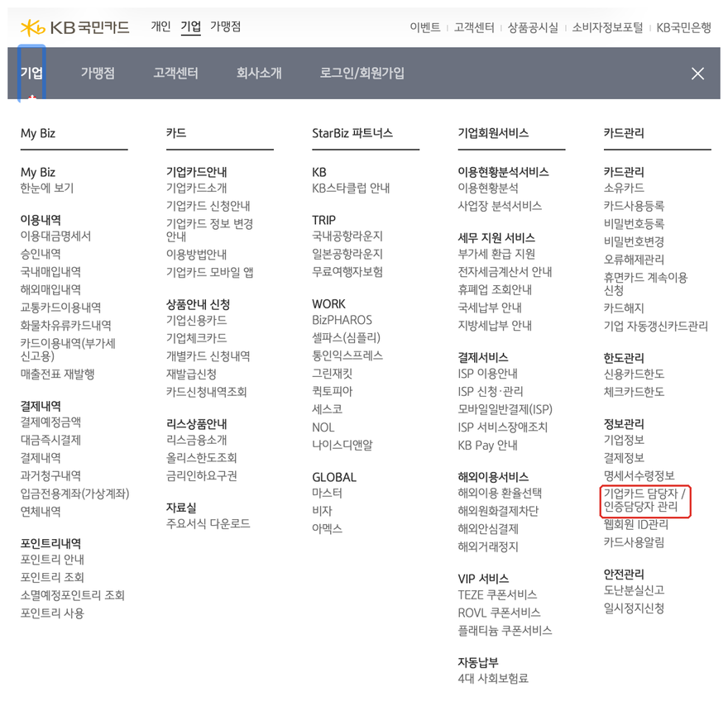This screenshot has height=706, width=728.
Task: Open 카드해지 link
Action: pyautogui.click(x=624, y=308)
